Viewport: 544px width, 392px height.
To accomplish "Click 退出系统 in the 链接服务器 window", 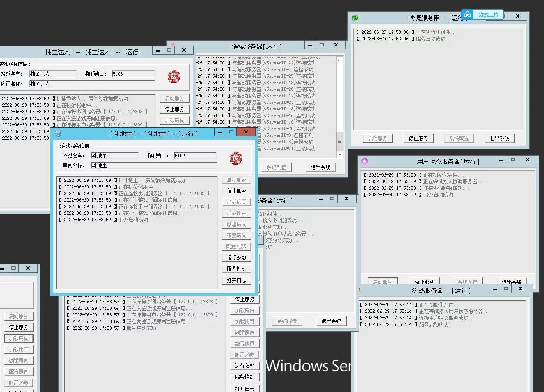I will click(320, 167).
